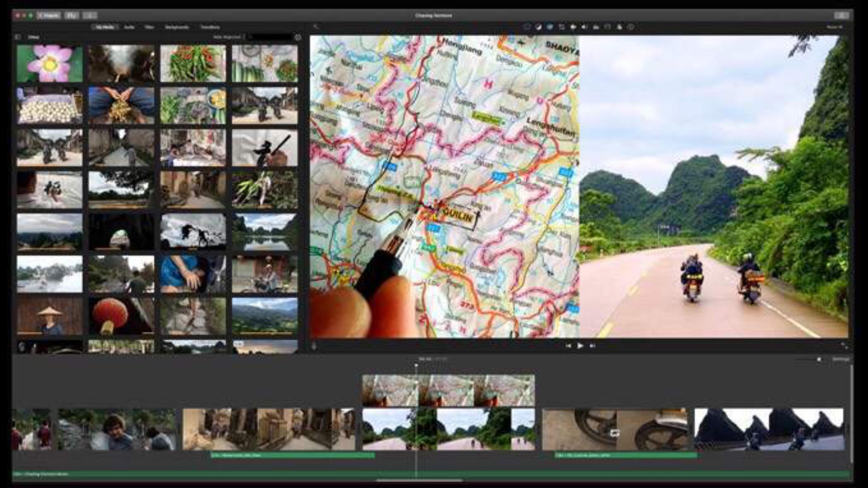Adjust the timeline zoom slider
Image resolution: width=868 pixels, height=488 pixels.
point(810,359)
